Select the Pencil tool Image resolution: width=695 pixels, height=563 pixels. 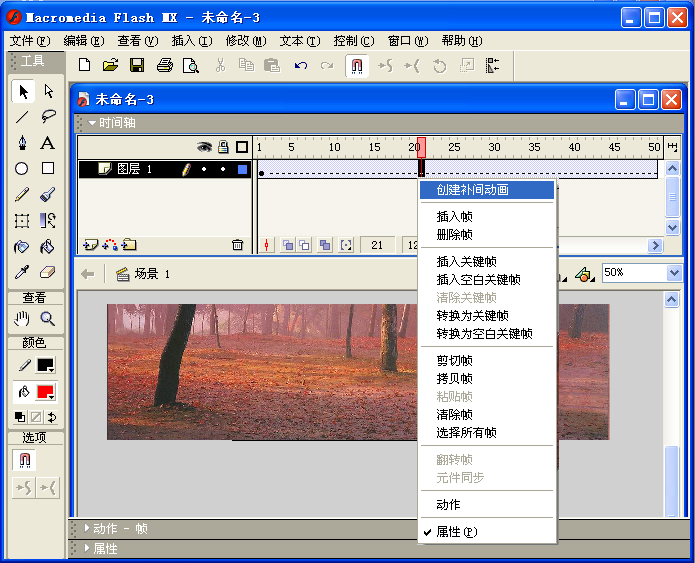pyautogui.click(x=22, y=194)
